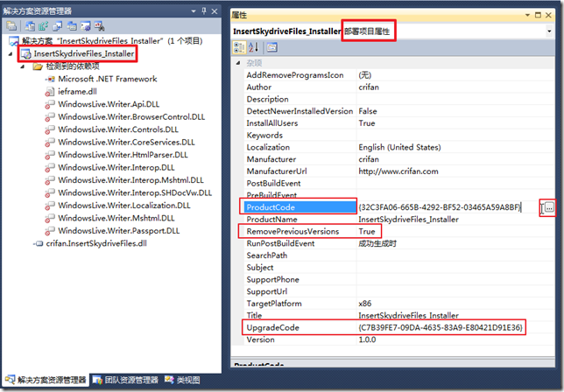
Task: Click the ellipsis button for ProductCode
Action: 549,207
